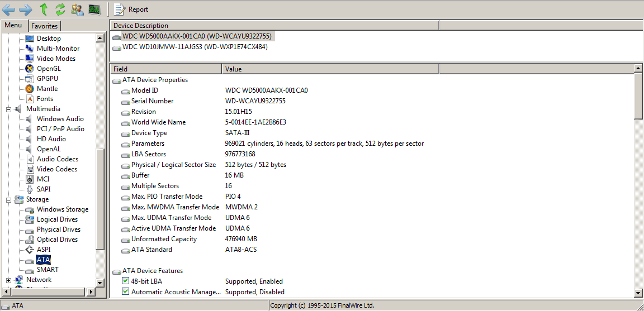This screenshot has width=644, height=311.
Task: Collapse the Storage tree node
Action: 9,200
